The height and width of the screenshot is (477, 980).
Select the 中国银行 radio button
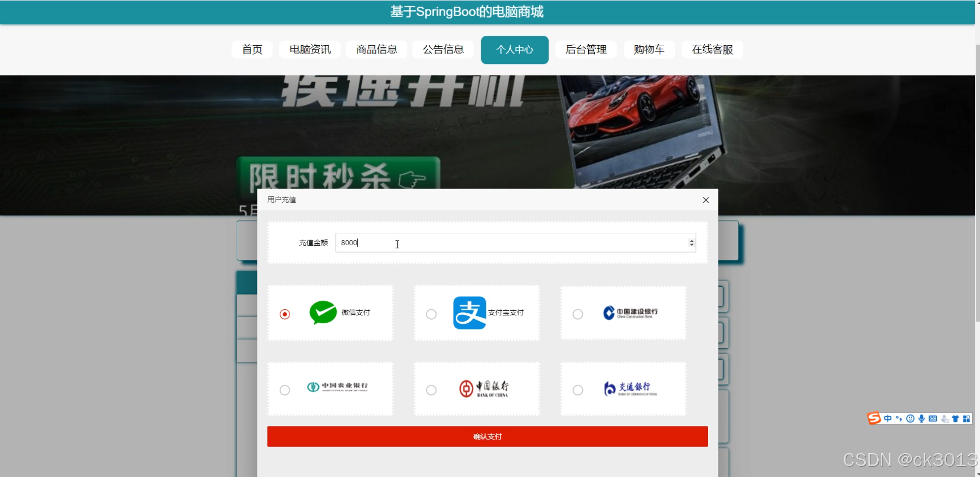[x=431, y=390]
